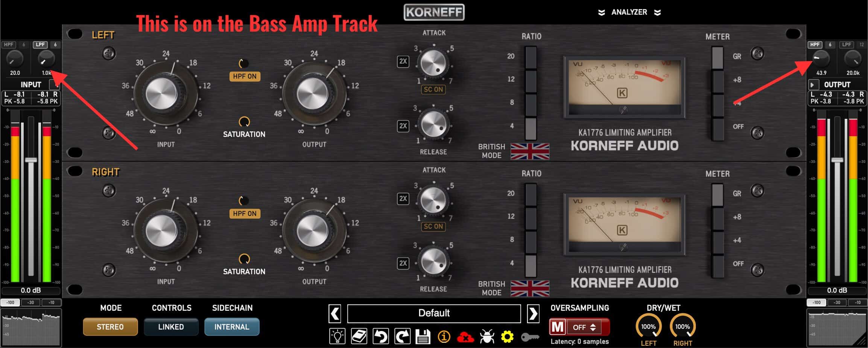Click the LEFT channel SATURATION knob
This screenshot has height=348, width=868.
click(x=244, y=122)
